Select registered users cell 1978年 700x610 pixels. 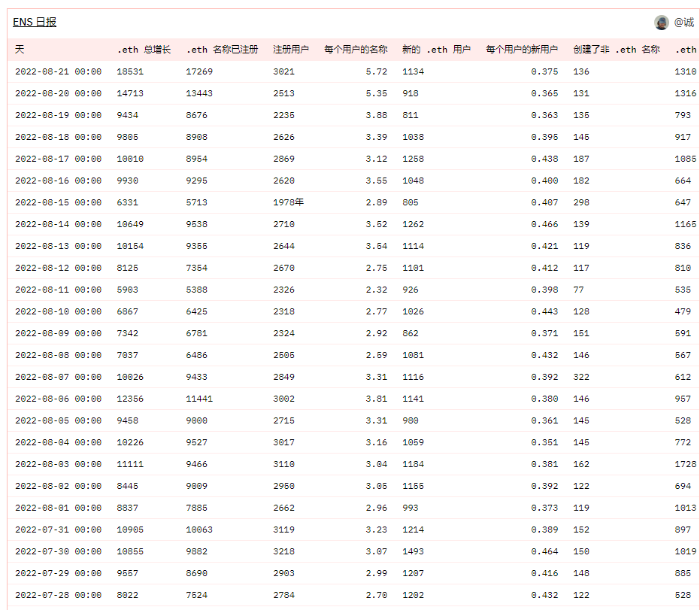pyautogui.click(x=289, y=202)
